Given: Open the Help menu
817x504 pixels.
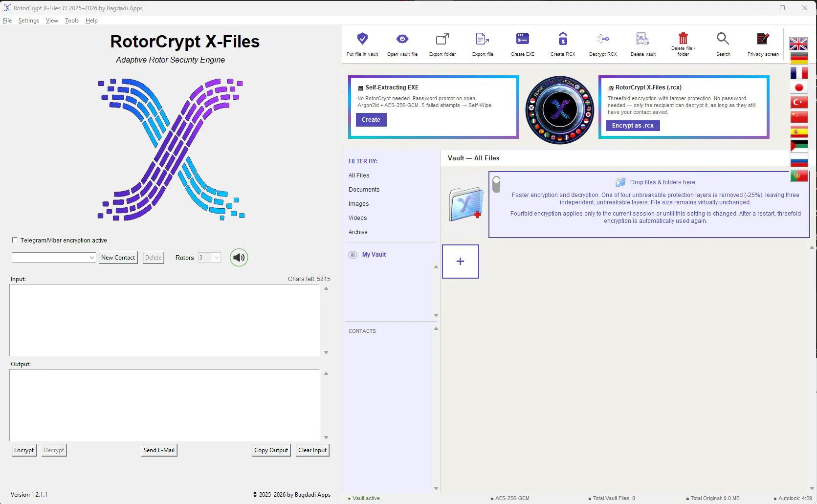Looking at the screenshot, I should point(91,21).
